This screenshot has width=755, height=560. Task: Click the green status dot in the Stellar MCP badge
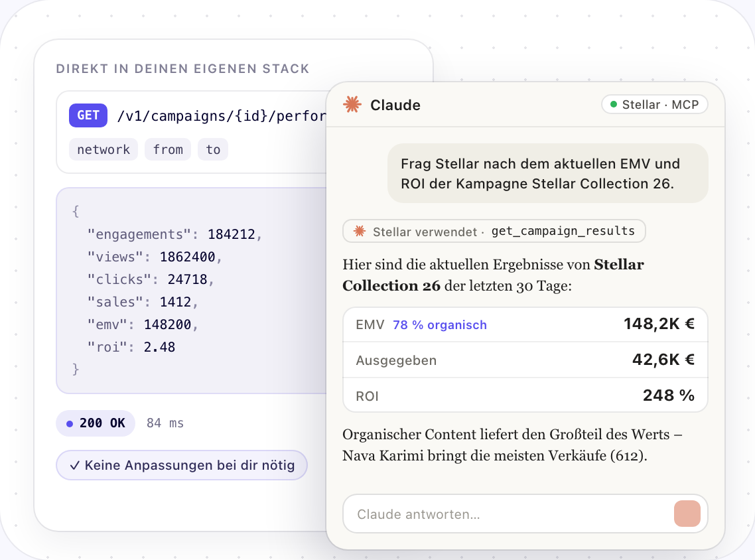tap(614, 104)
